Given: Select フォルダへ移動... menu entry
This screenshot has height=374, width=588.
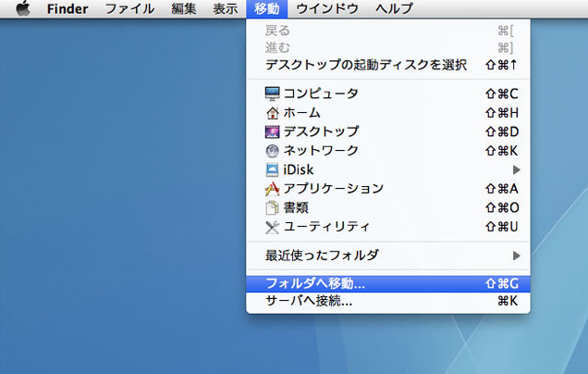Looking at the screenshot, I should (315, 283).
